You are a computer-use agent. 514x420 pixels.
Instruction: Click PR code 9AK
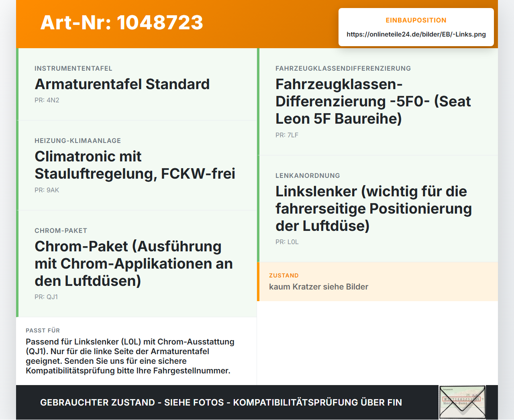[47, 190]
